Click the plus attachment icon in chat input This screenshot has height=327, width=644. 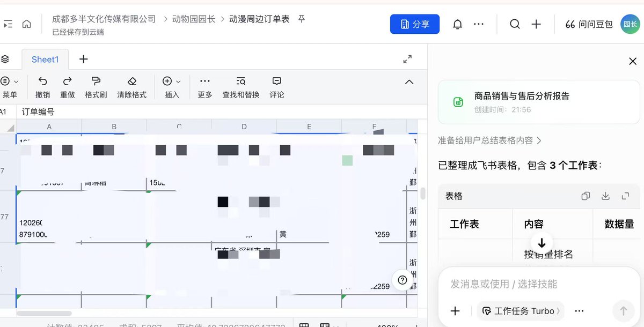[455, 311]
